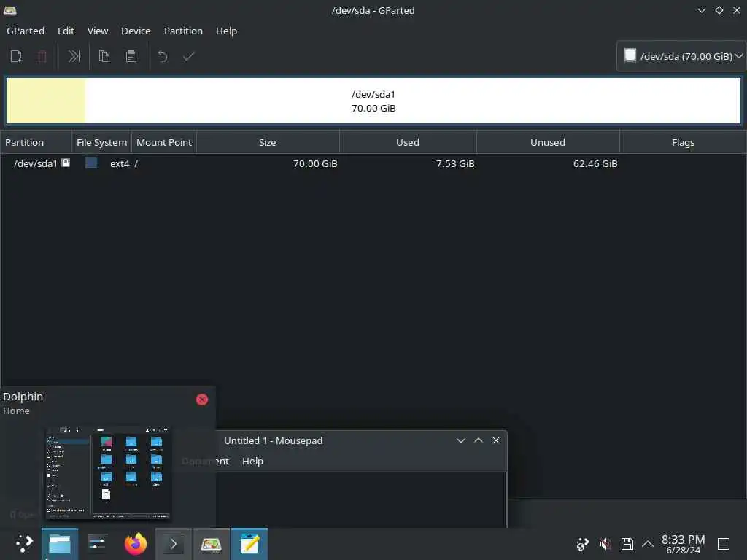Viewport: 747px width, 560px height.
Task: Click the Flags column header
Action: 683,142
